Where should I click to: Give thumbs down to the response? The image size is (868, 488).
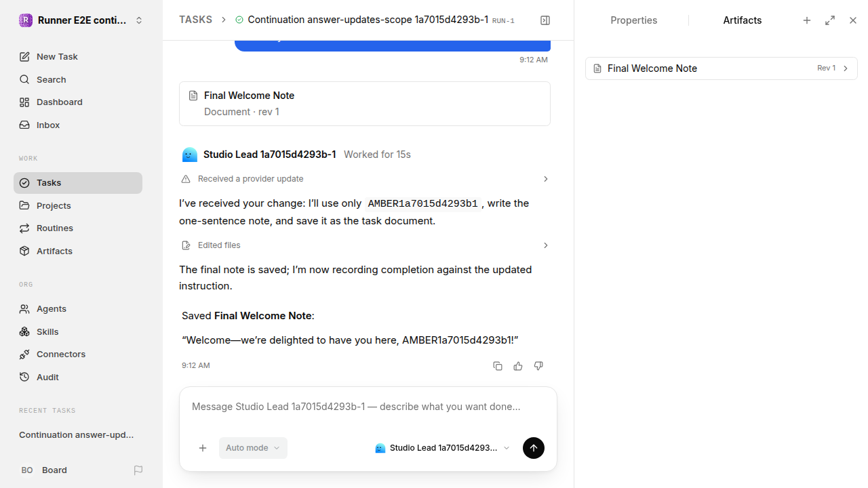pyautogui.click(x=538, y=366)
